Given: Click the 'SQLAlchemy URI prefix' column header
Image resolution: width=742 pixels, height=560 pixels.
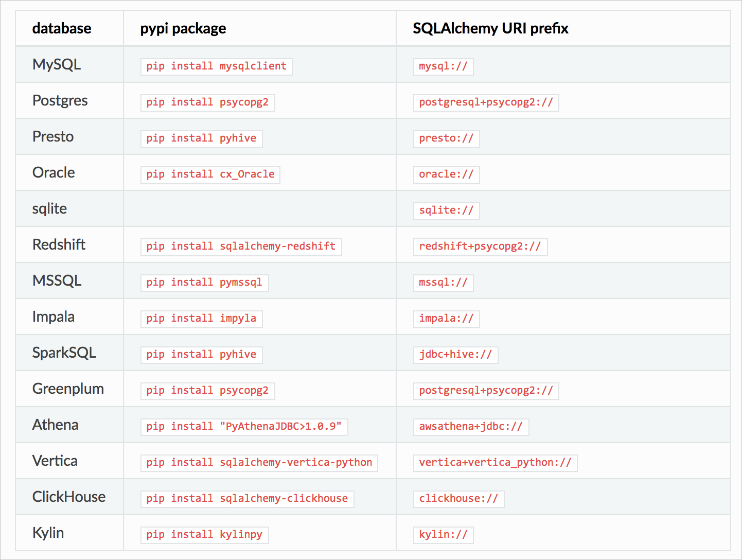Looking at the screenshot, I should click(x=490, y=28).
